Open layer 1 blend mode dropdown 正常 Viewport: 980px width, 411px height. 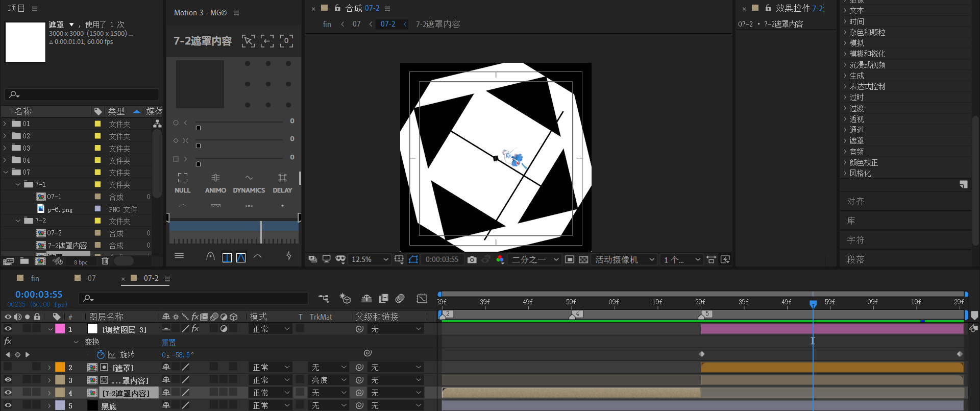coord(271,329)
